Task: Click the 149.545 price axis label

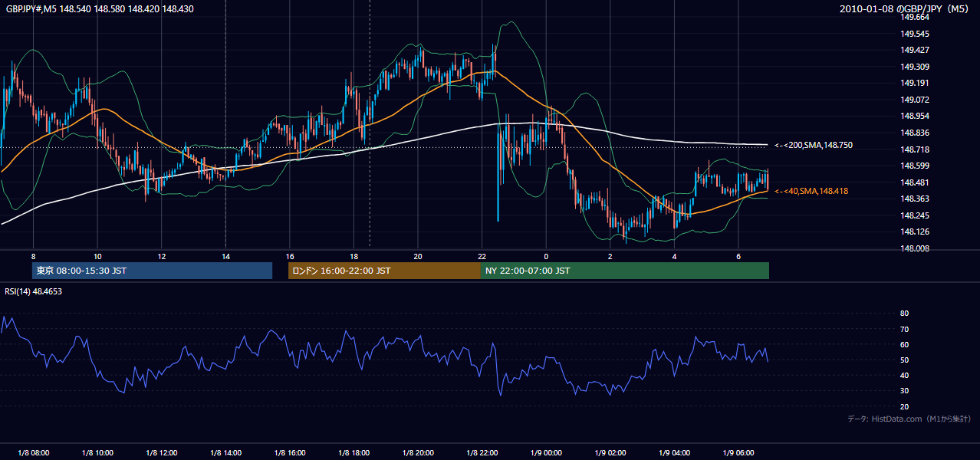Action: [915, 34]
